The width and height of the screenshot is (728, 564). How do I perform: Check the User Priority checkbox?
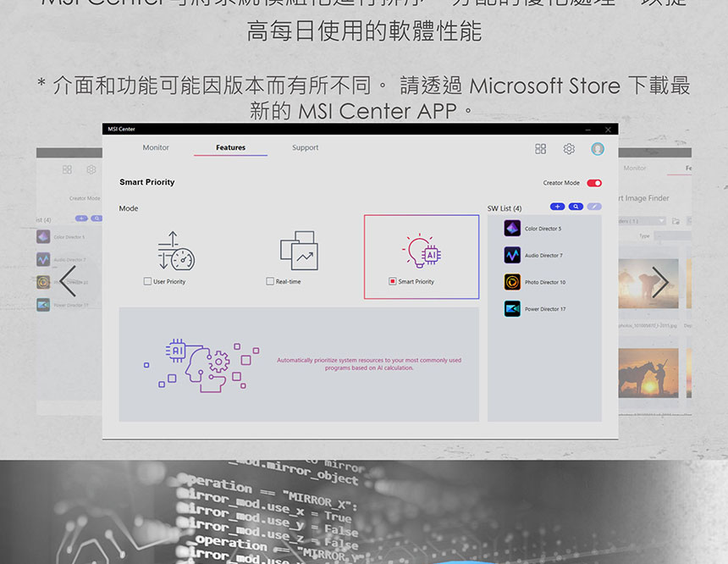coord(147,281)
